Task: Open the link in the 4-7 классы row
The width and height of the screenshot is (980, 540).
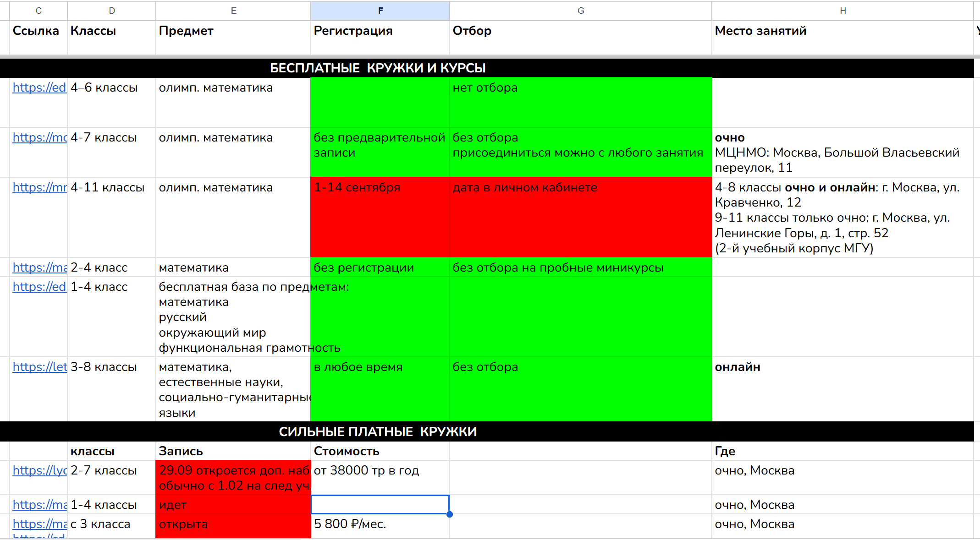Action: 39,137
